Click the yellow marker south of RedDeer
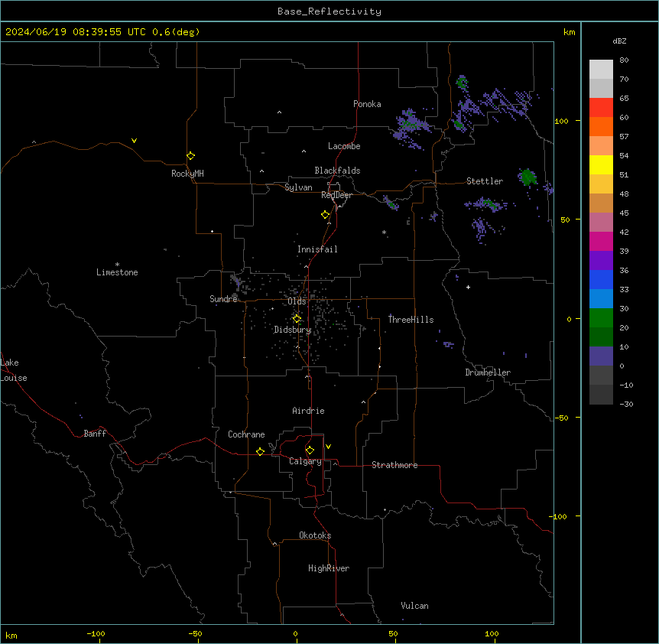659x644 pixels. pos(325,215)
